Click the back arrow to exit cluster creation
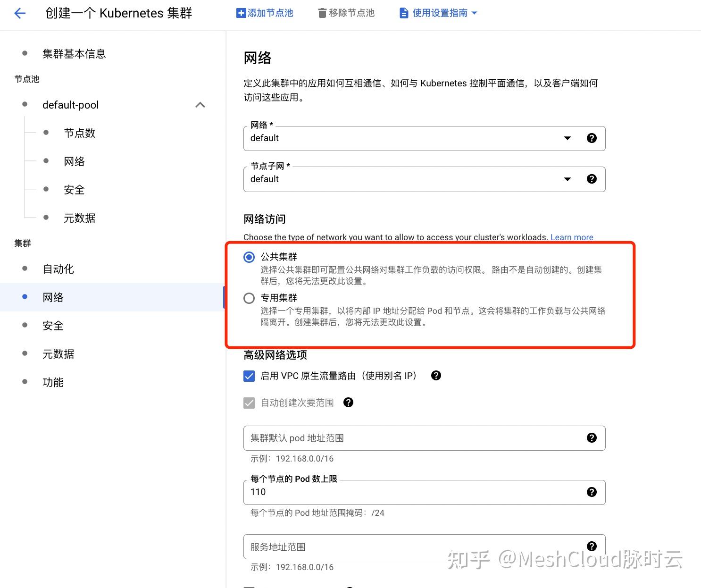 click(x=19, y=13)
